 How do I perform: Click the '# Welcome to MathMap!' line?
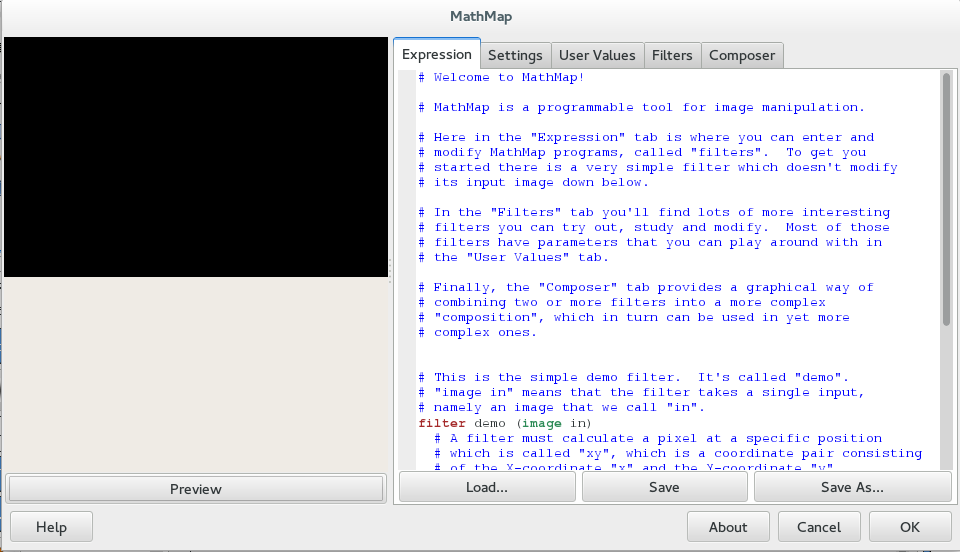tap(501, 77)
